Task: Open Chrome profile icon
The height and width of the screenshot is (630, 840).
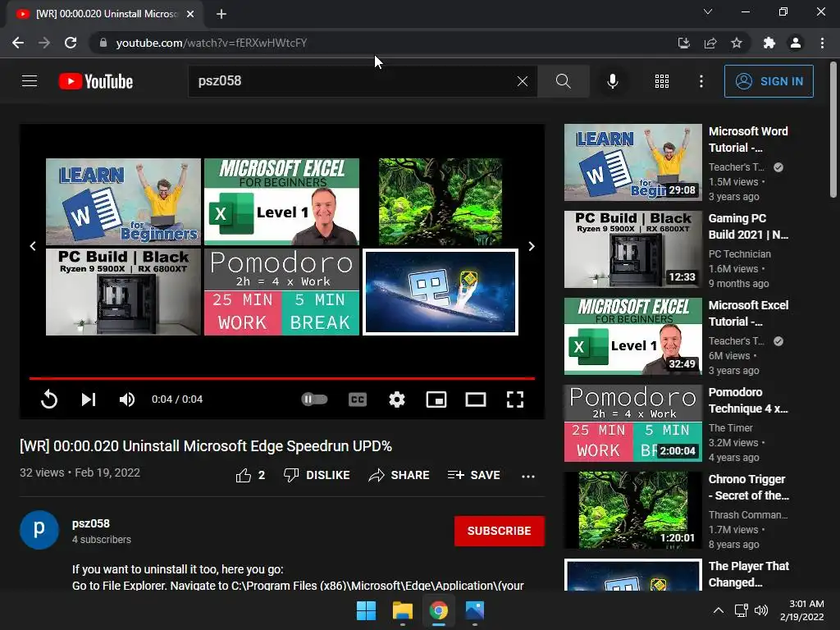Action: (x=796, y=43)
